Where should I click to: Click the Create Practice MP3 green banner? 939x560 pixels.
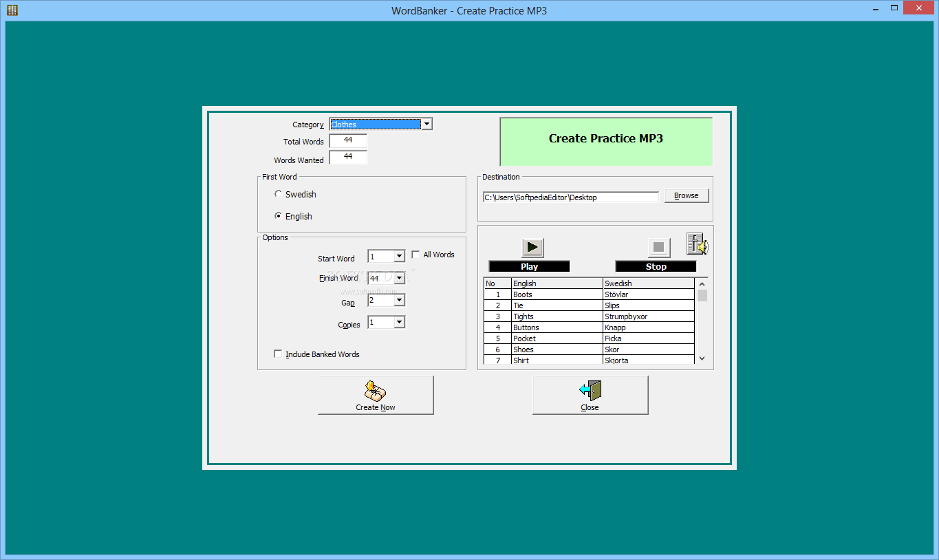coord(606,142)
